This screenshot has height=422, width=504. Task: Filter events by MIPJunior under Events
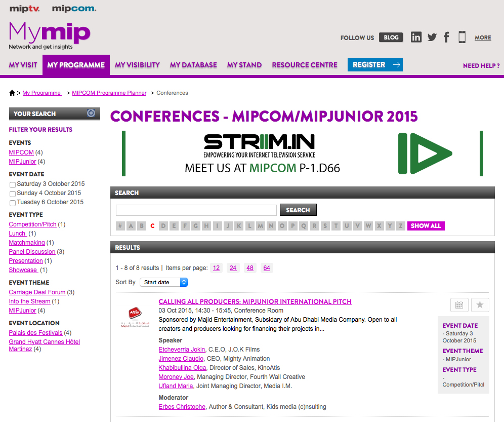tap(22, 161)
